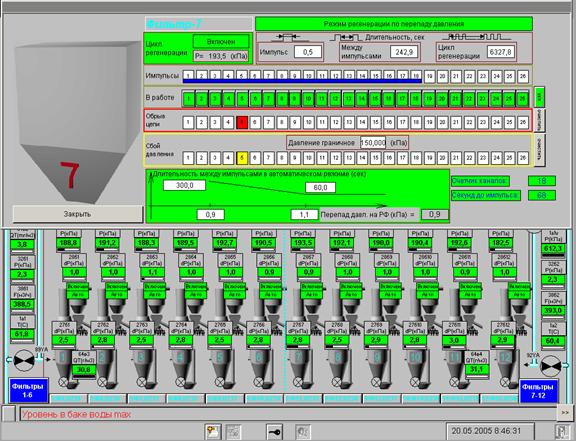Toggle the Включен regeneration cycle button
This screenshot has height=441, width=576.
pos(221,42)
